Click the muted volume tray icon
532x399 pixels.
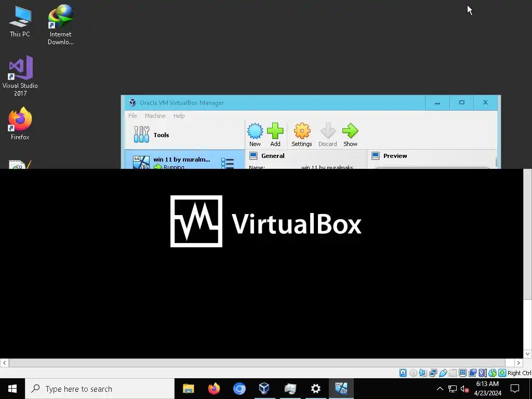tap(465, 389)
